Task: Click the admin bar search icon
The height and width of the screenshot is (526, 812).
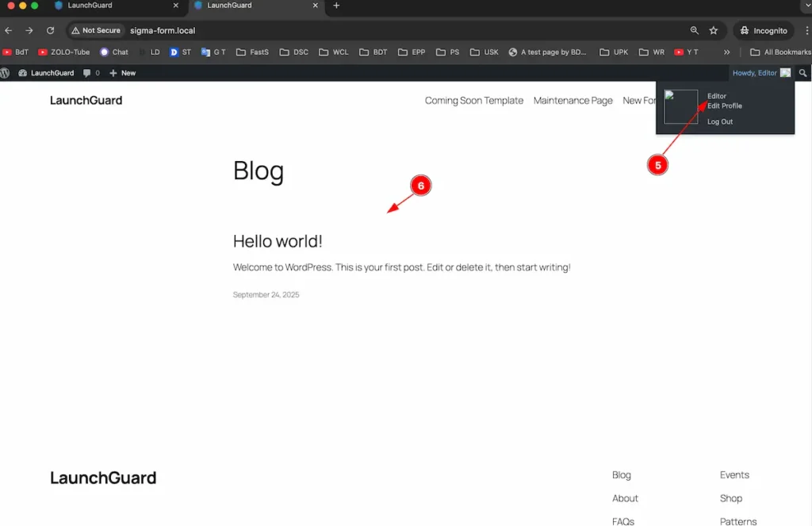Action: 803,73
